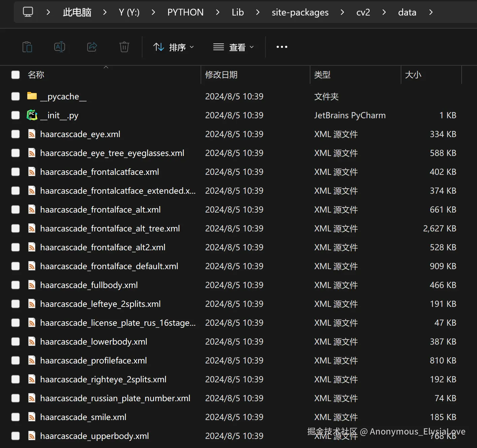
Task: Click the file icon of haarcascade_frontalface_alt2.xml
Action: point(32,247)
